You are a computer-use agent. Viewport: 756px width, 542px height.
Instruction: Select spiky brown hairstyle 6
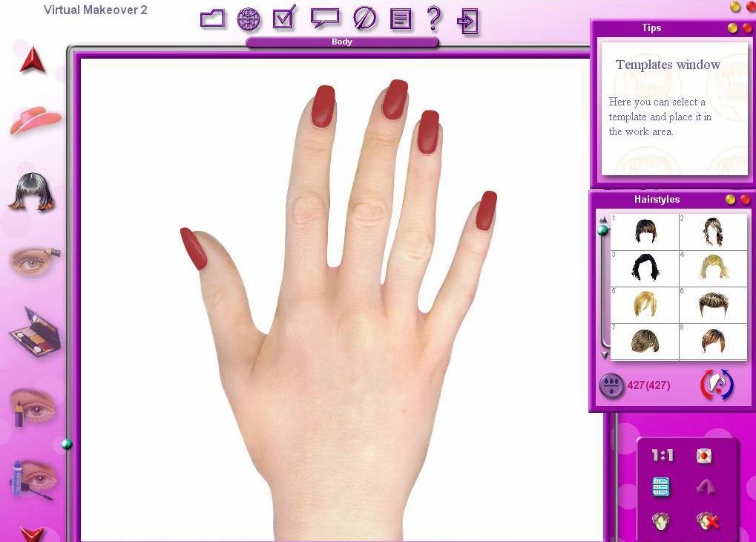click(x=713, y=305)
